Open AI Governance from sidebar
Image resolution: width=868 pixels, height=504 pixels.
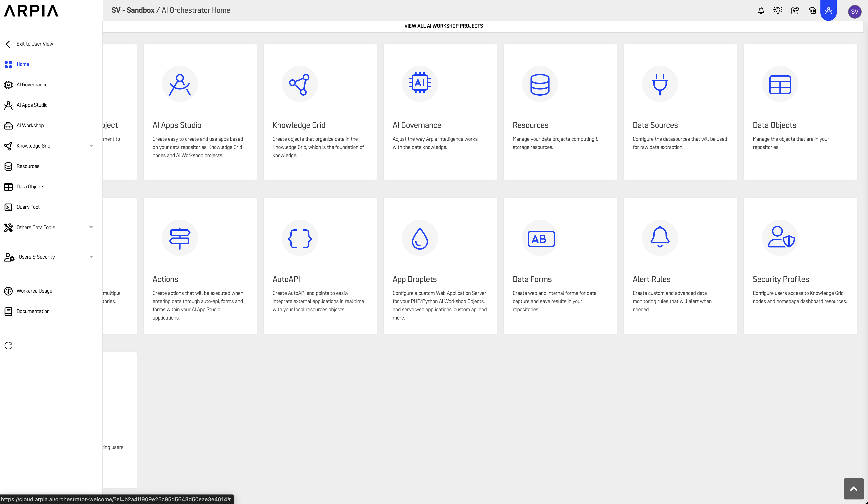coord(32,84)
